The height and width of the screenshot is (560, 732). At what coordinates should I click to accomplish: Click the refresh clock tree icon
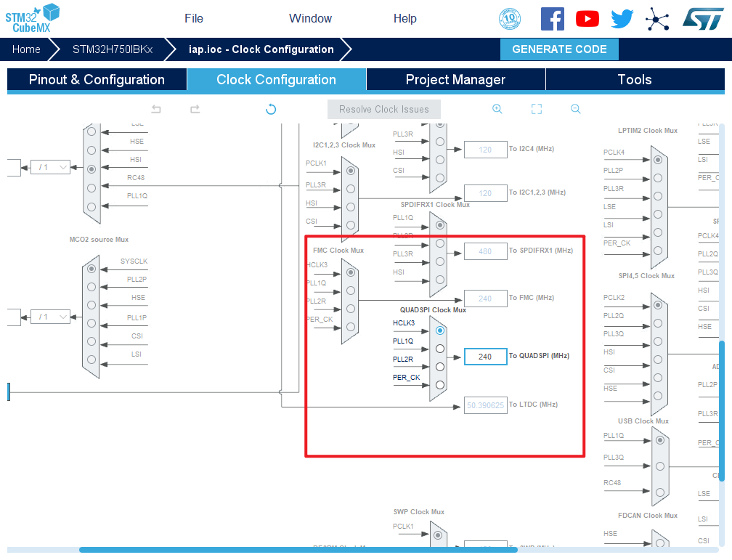(x=271, y=109)
